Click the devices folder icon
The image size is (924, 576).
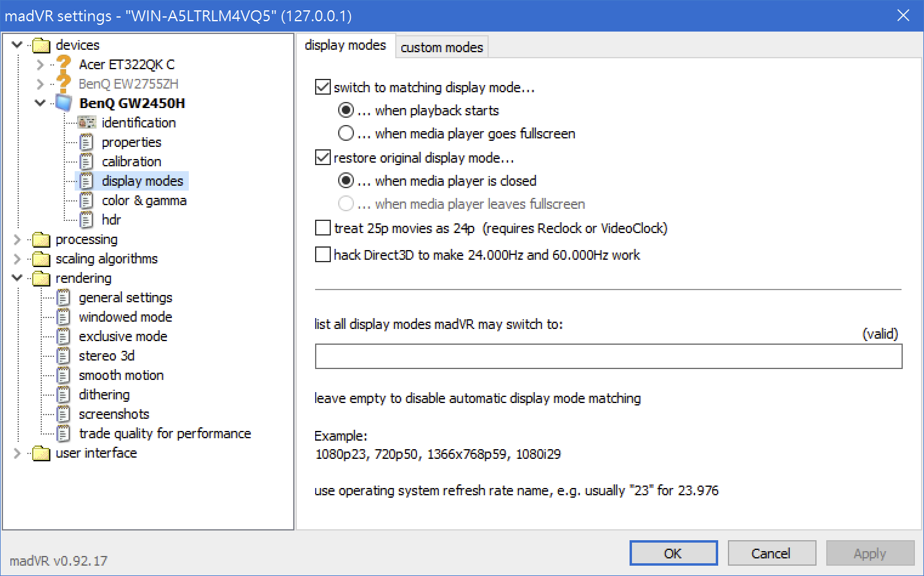click(x=41, y=45)
